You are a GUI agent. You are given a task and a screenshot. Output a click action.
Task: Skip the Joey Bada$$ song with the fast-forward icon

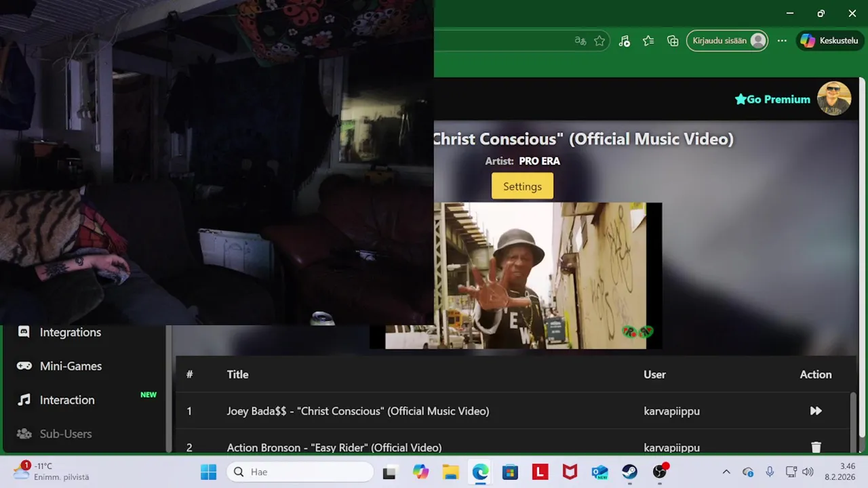(816, 411)
